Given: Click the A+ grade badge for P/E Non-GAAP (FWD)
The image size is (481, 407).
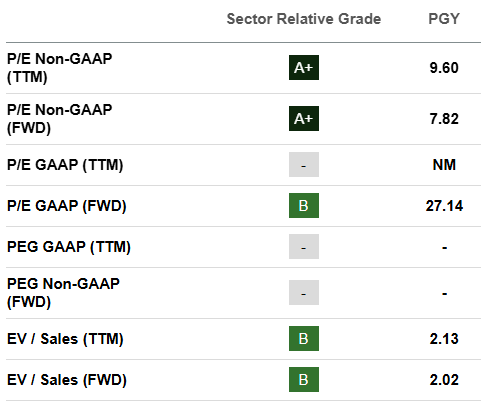Looking at the screenshot, I should (304, 119).
